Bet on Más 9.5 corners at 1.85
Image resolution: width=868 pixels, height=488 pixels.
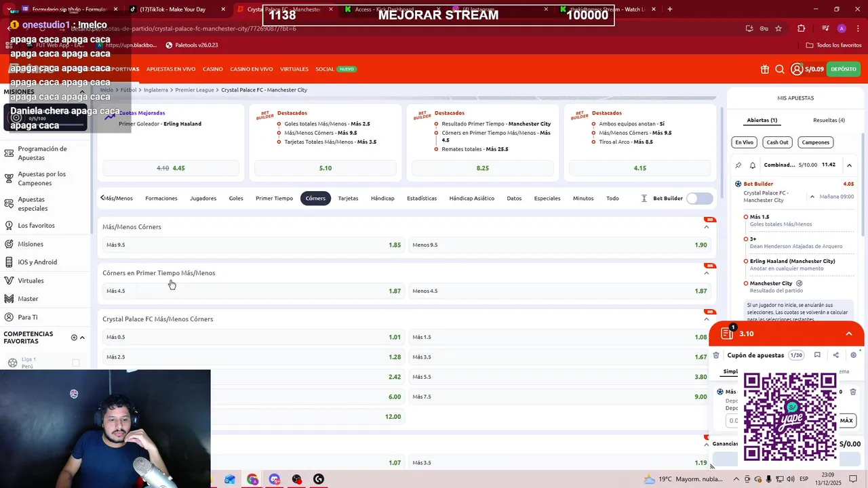pyautogui.click(x=254, y=245)
